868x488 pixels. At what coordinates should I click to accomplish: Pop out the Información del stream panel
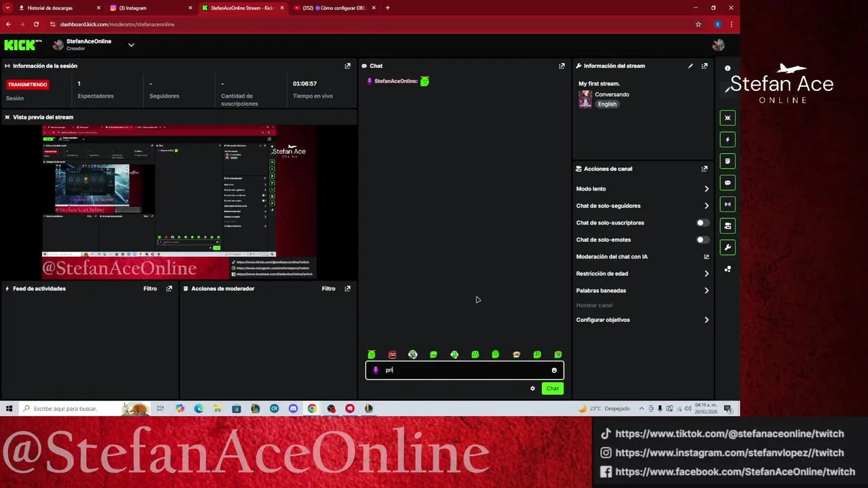click(705, 66)
